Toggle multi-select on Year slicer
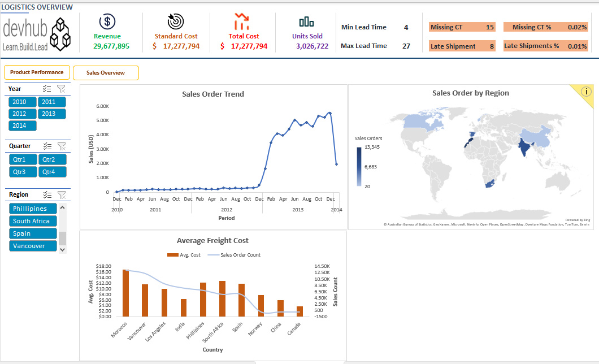Image resolution: width=599 pixels, height=364 pixels. pos(47,89)
